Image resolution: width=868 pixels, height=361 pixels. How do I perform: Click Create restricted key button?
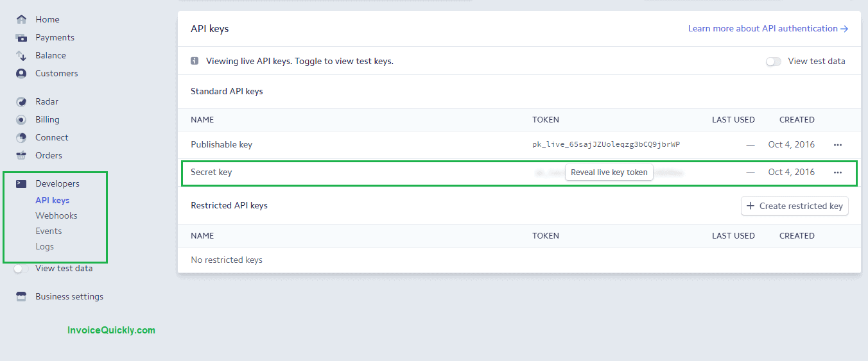[795, 206]
